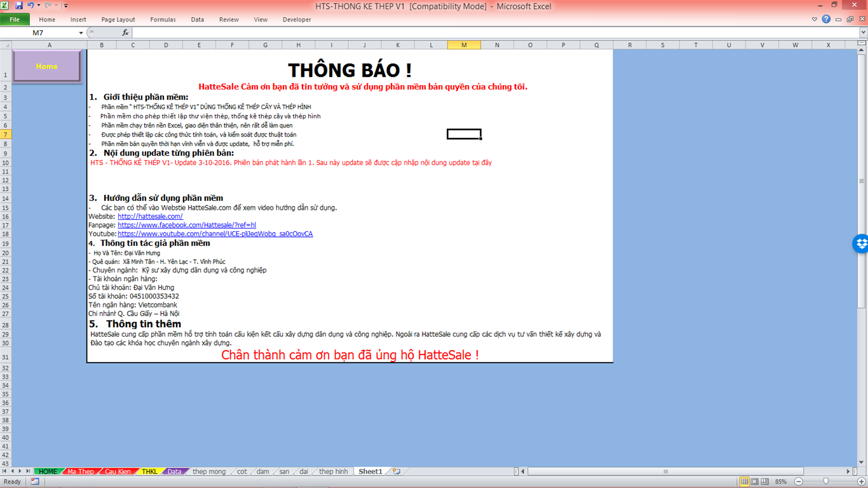Minimize the ribbon with caret icon
The width and height of the screenshot is (868, 488).
tap(815, 20)
